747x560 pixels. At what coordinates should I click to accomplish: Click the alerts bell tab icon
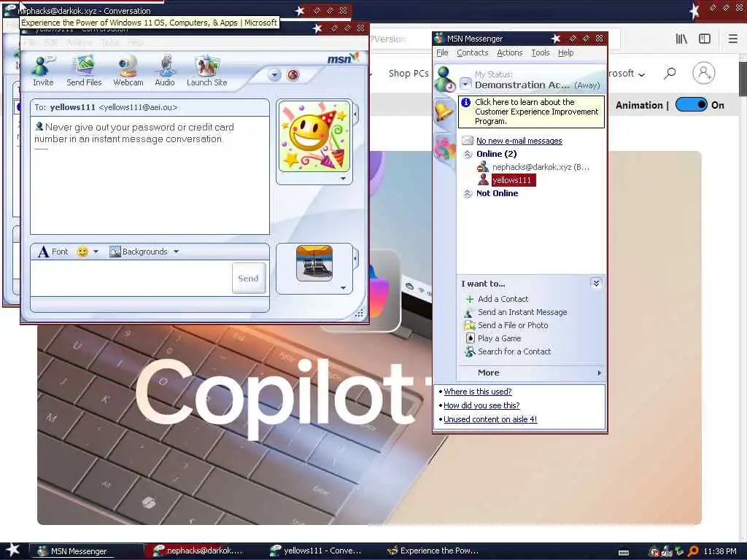click(444, 113)
